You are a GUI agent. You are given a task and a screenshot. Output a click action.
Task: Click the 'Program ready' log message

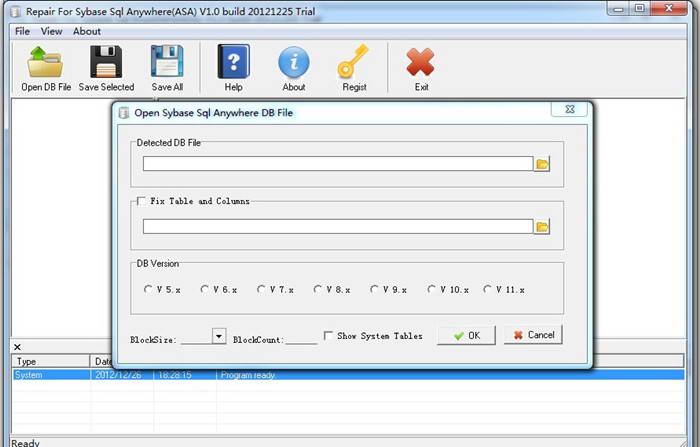[x=248, y=375]
